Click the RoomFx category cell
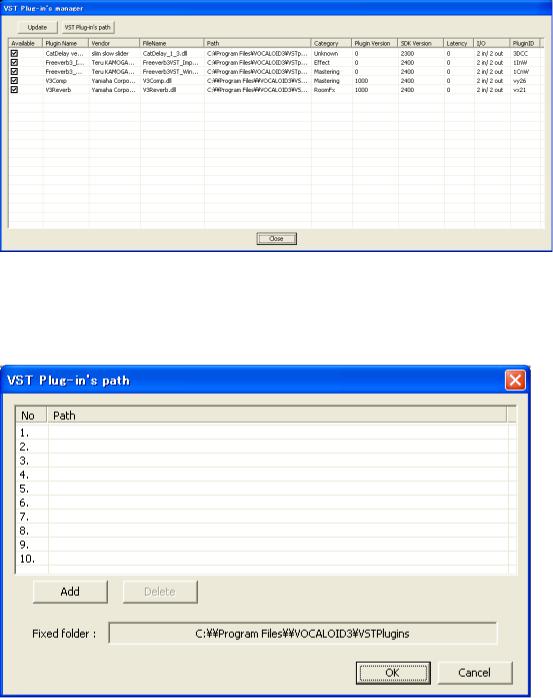Image resolution: width=553 pixels, height=698 pixels. pos(325,90)
